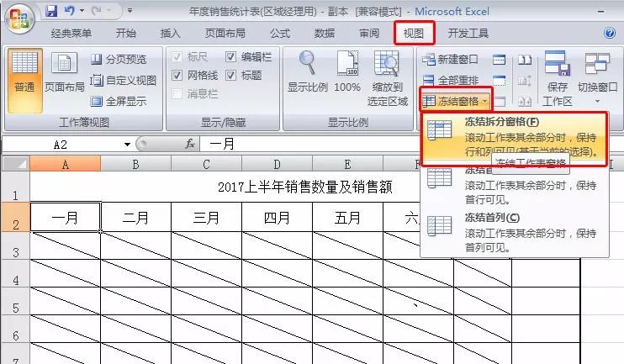
Task: Click the formula bar containing 一月
Action: (x=310, y=145)
